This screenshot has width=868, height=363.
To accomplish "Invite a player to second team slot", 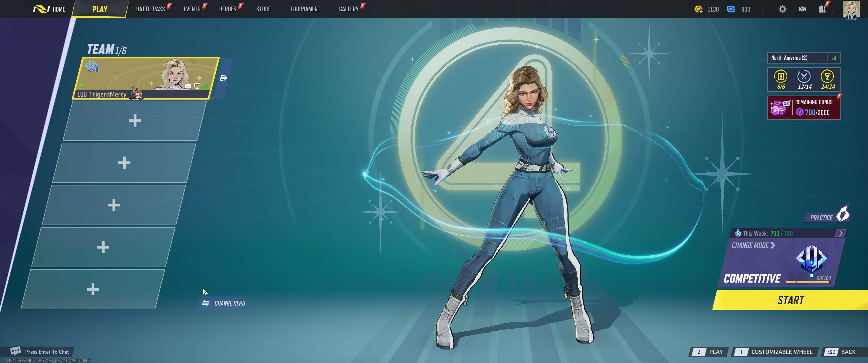I will coord(135,120).
